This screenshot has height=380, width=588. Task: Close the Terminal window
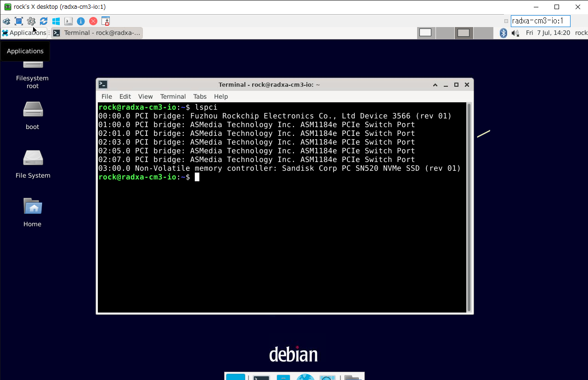click(467, 85)
